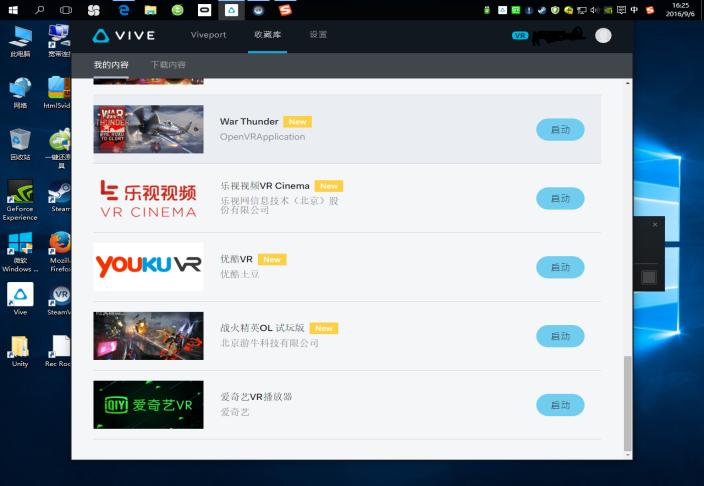
Task: Click the Vive app taskbar icon
Action: 231,10
